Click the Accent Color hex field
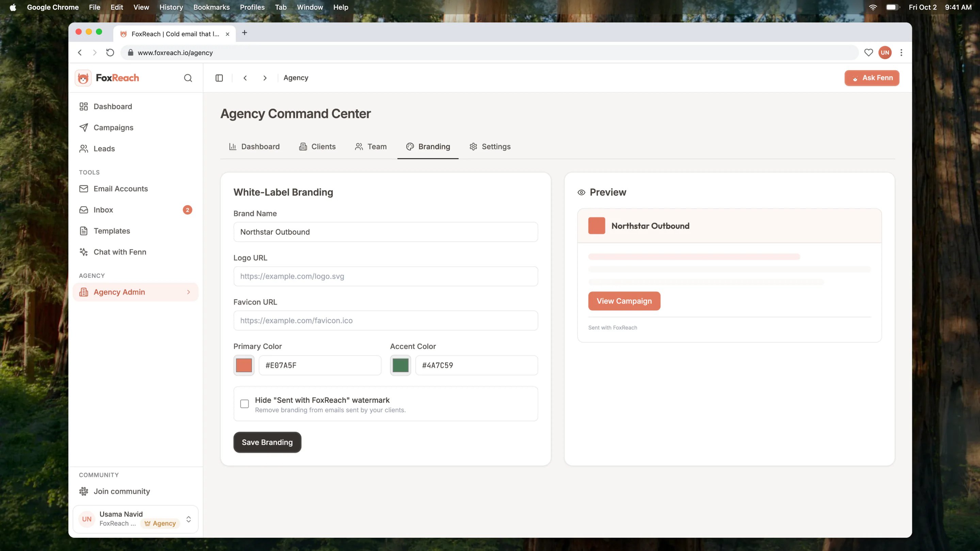The image size is (980, 551). pyautogui.click(x=476, y=365)
